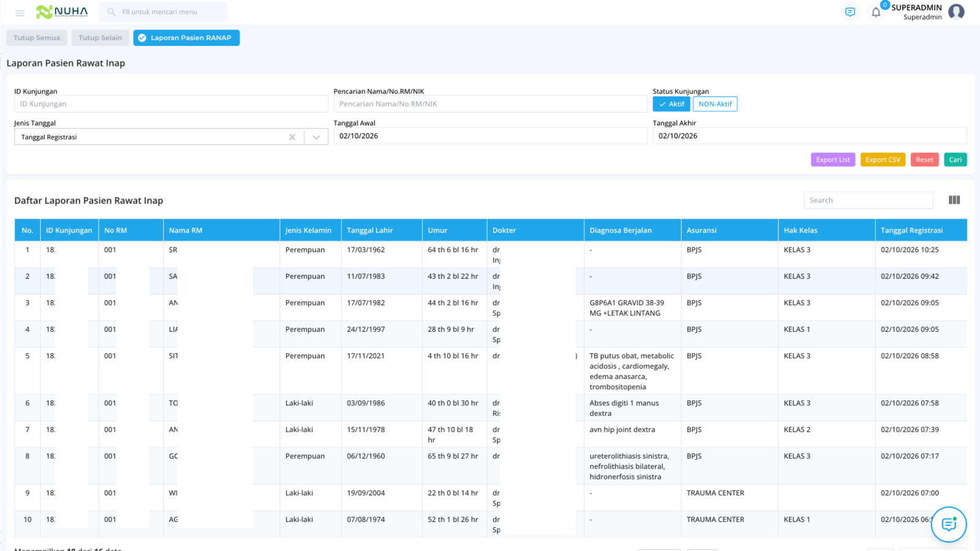Click the Export List button
Screen dimensions: 980x551
point(833,160)
